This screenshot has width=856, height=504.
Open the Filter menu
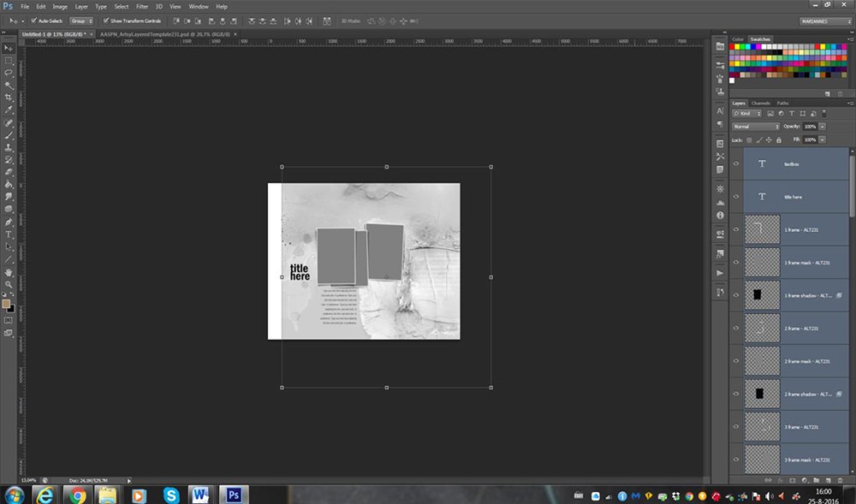coord(142,7)
